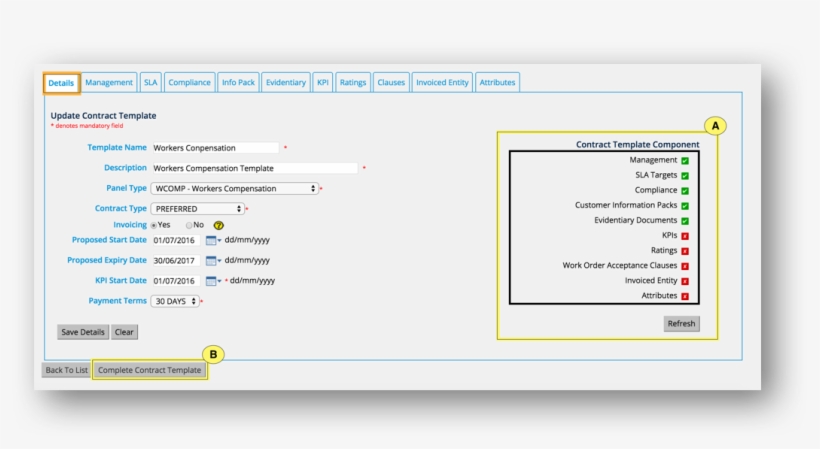820x449 pixels.
Task: Switch to the Management tab
Action: coord(109,83)
